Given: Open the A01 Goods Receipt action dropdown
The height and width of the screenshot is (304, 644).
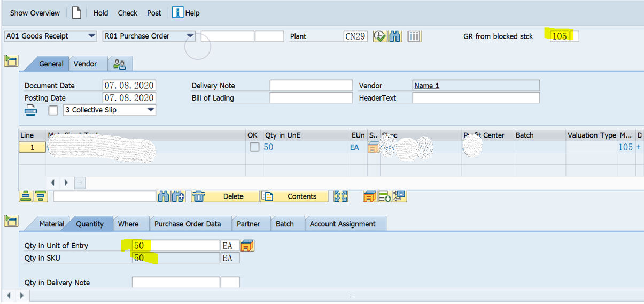Looking at the screenshot, I should pos(92,36).
